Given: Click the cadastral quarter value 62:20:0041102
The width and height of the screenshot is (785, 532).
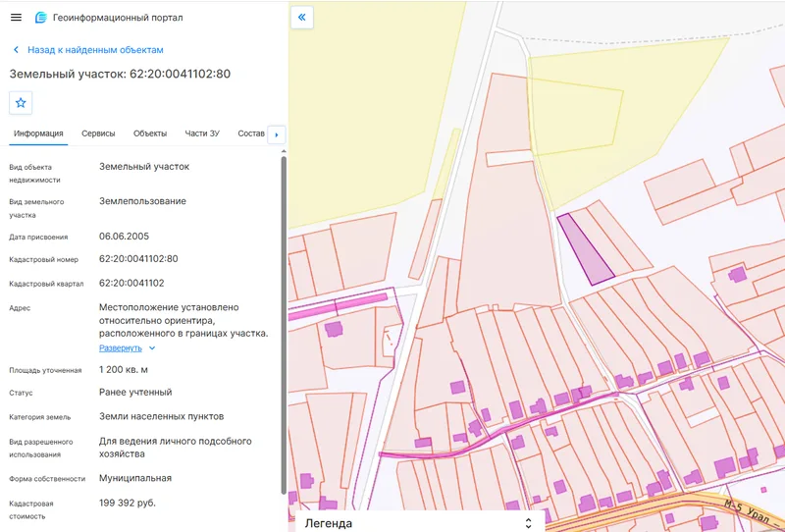Looking at the screenshot, I should [131, 283].
